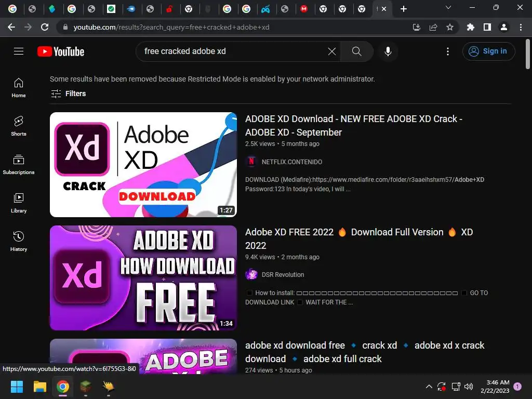Show hidden system tray icons
532x399 pixels.
429,387
